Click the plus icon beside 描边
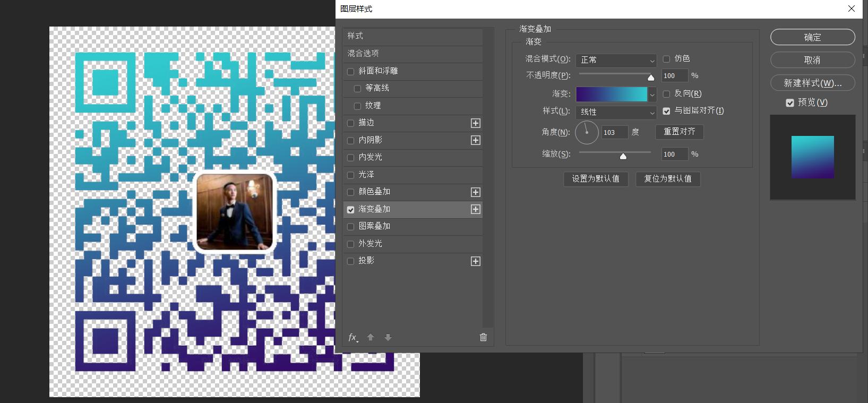Image resolution: width=868 pixels, height=403 pixels. point(476,123)
